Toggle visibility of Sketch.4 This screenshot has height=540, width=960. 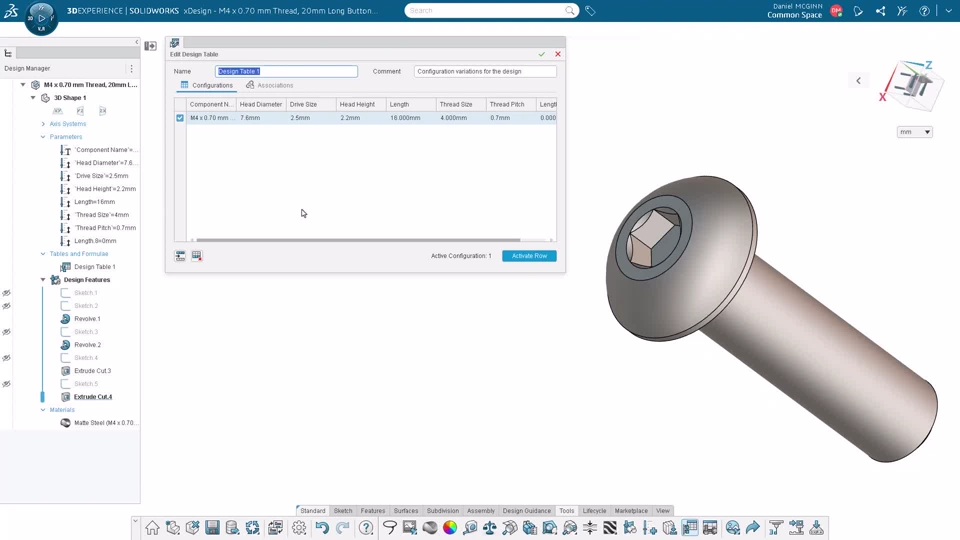point(6,358)
